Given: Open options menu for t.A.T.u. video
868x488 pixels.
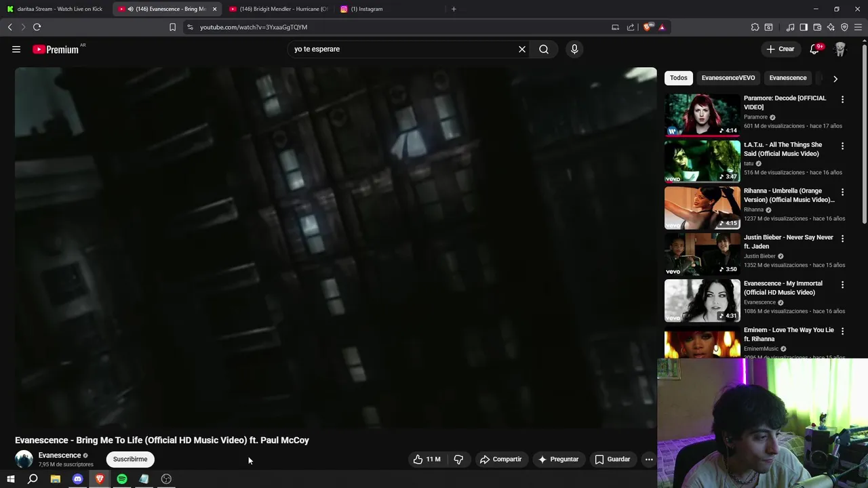Looking at the screenshot, I should 842,146.
